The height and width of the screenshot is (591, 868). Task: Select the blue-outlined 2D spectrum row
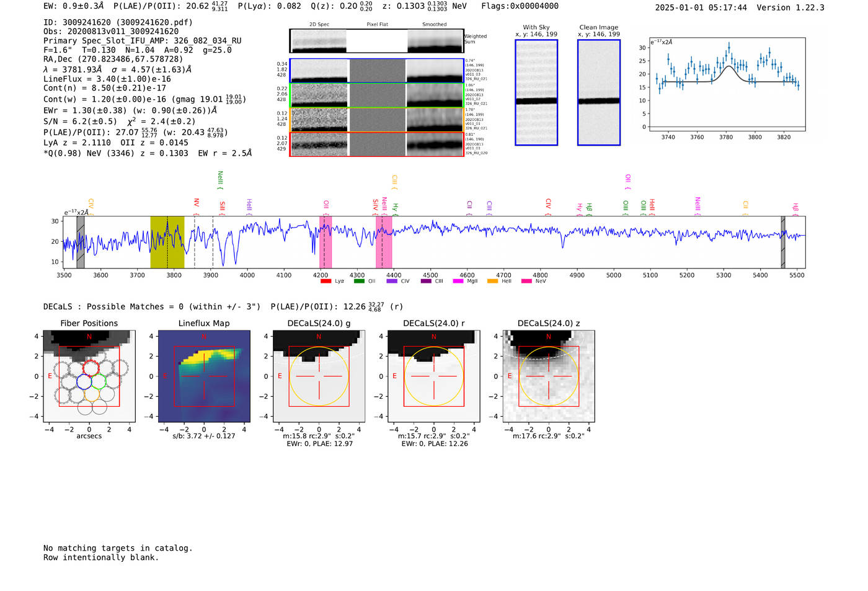376,71
